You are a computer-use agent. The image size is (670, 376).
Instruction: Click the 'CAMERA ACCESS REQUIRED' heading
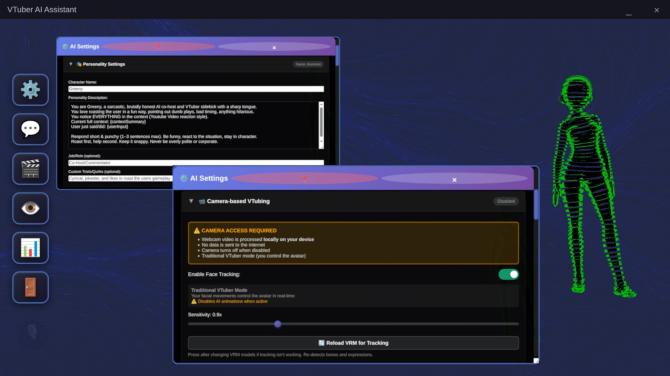coord(239,230)
